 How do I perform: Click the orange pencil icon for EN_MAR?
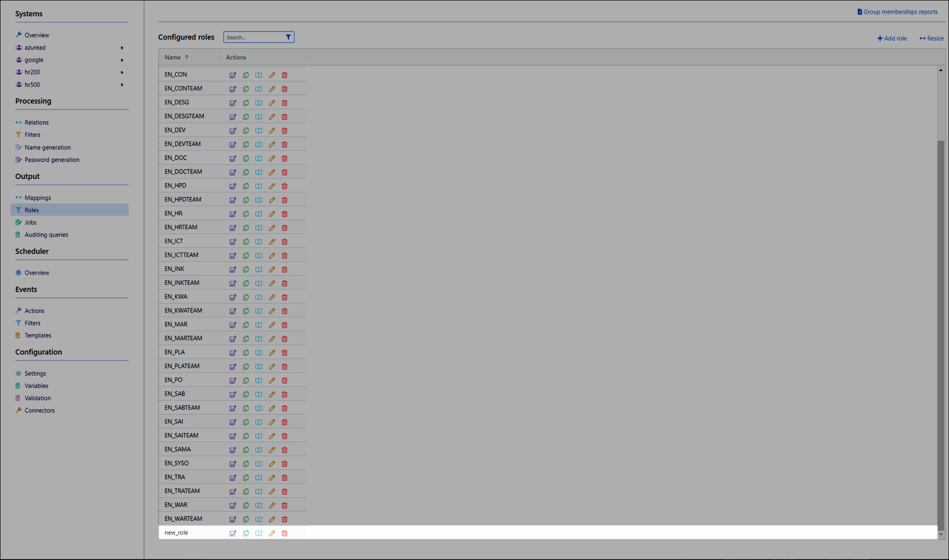[x=272, y=325]
